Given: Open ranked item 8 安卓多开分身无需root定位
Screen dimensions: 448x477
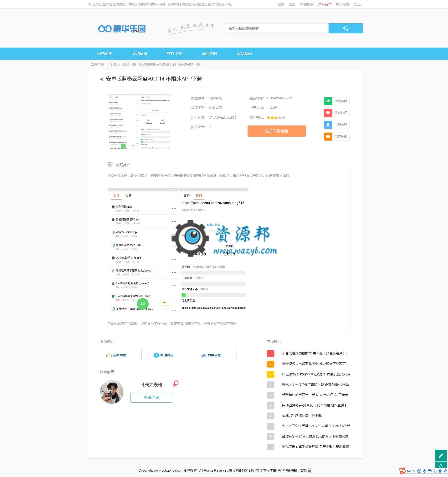Looking at the screenshot, I should click(316, 426).
